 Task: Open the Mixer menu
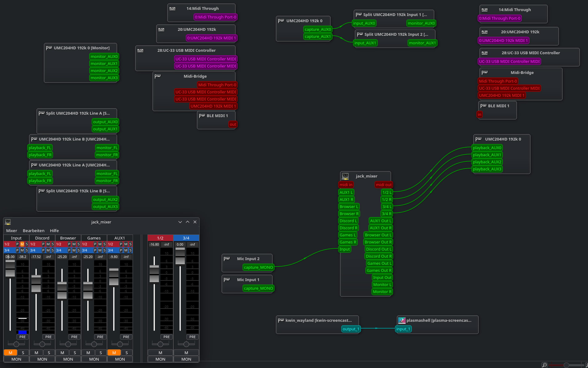12,231
